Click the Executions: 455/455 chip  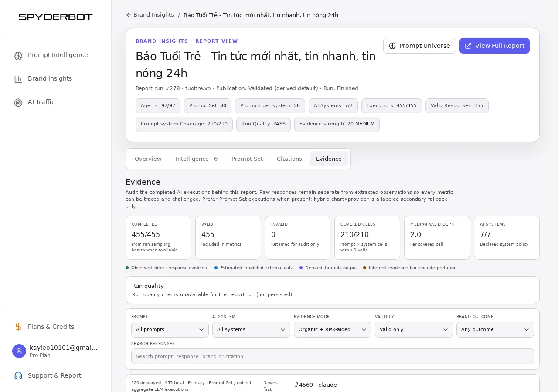pos(391,106)
